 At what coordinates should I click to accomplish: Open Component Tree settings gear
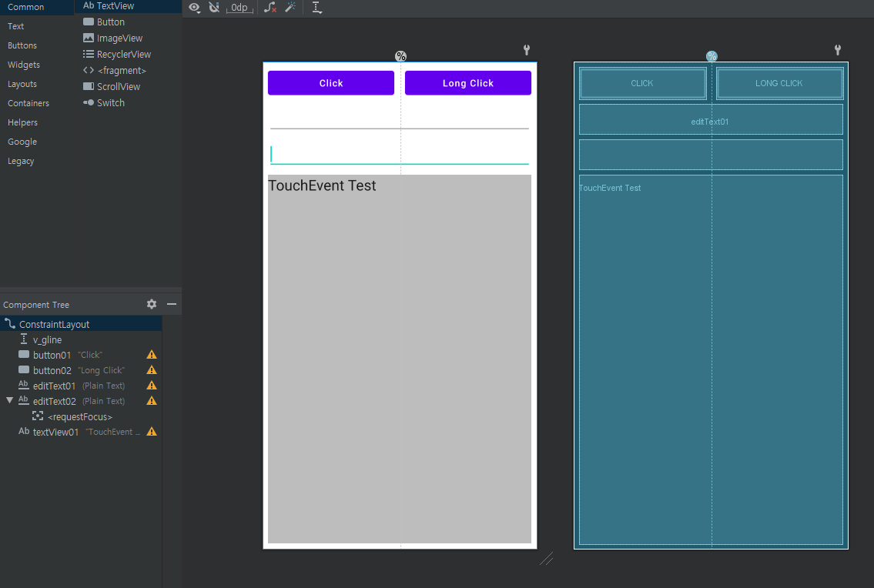[152, 304]
